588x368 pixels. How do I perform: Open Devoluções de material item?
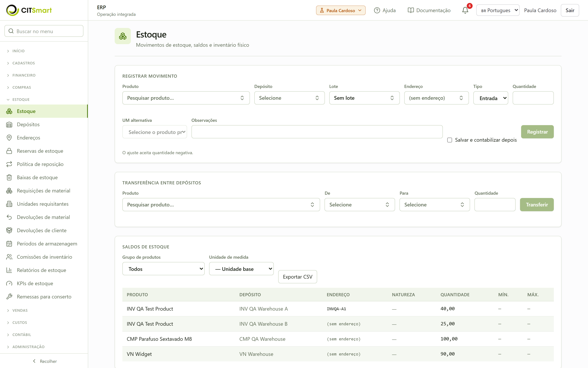(44, 217)
